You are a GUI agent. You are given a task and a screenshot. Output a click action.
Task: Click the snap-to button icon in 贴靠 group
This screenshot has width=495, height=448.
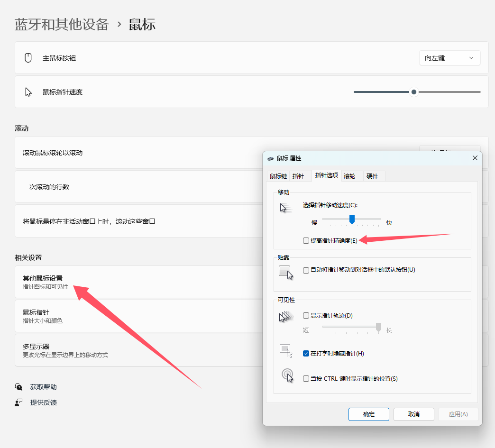pos(286,273)
